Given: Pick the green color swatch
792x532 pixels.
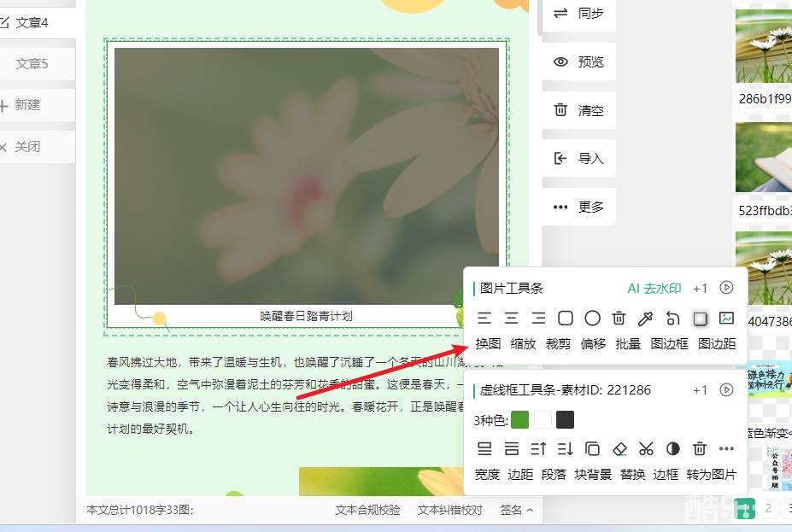Looking at the screenshot, I should [519, 420].
